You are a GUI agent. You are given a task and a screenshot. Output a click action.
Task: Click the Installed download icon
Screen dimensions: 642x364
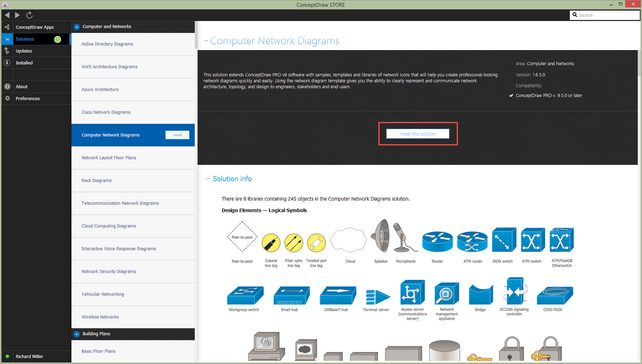[x=7, y=62]
